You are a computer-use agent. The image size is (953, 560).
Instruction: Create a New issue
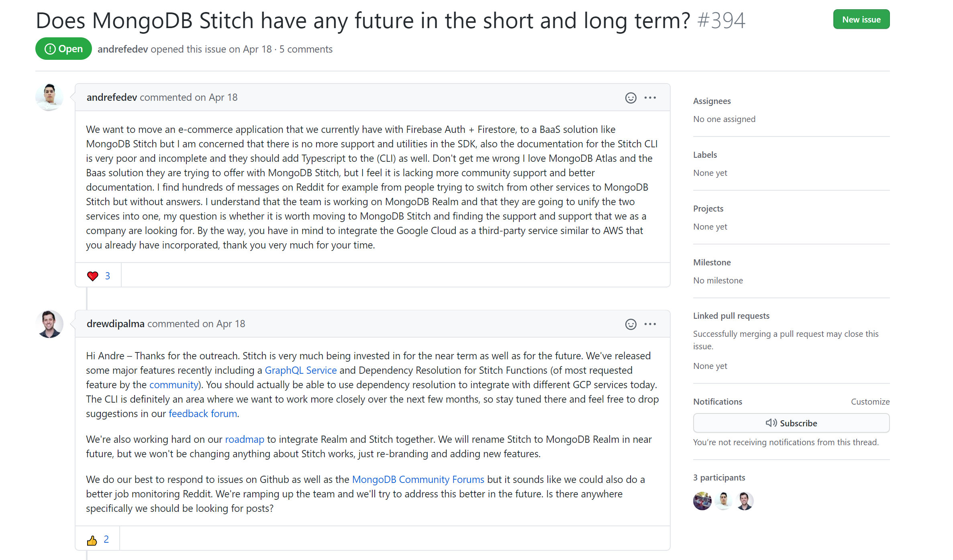tap(861, 20)
